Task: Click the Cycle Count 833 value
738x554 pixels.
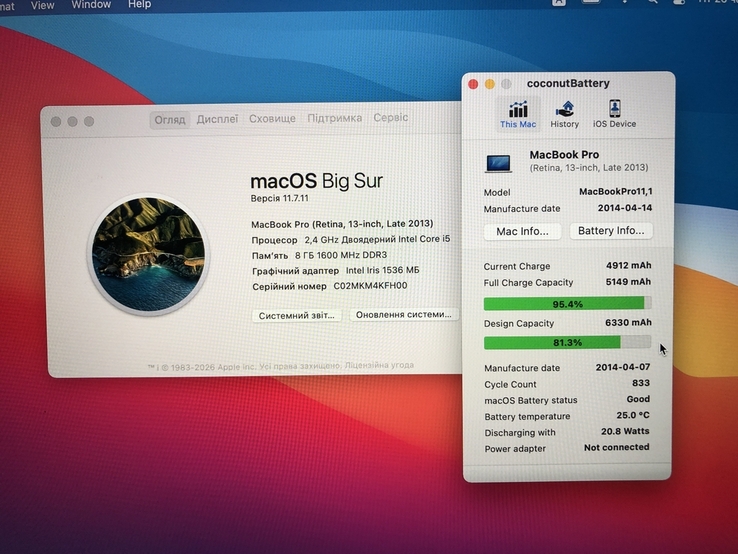Action: pyautogui.click(x=641, y=383)
